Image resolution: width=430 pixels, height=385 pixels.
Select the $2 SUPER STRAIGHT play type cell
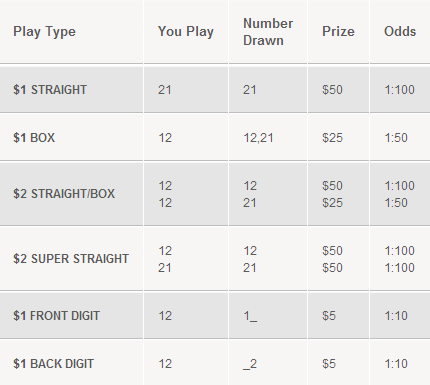pos(71,259)
